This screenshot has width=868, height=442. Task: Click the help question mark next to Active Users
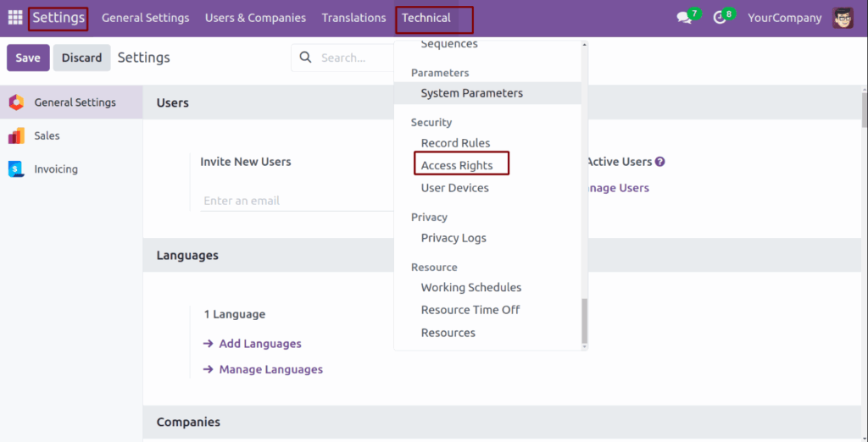(x=659, y=162)
